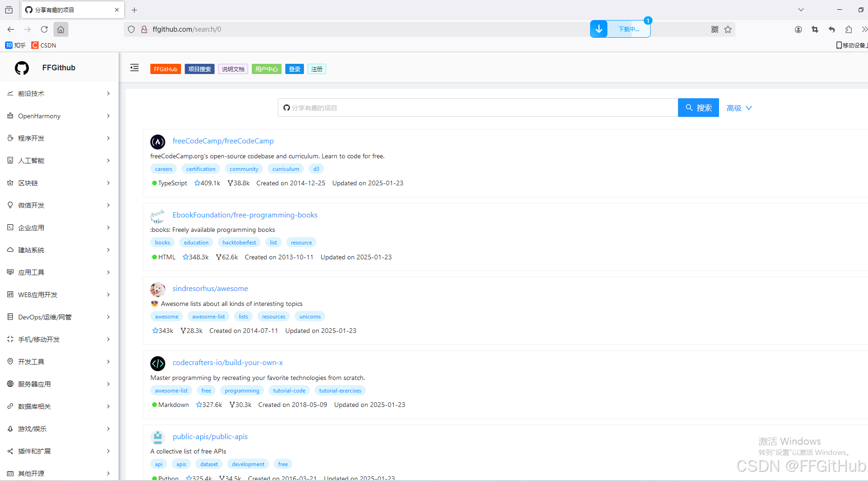Open 数据库相关 sidebar category
868x481 pixels.
coord(59,406)
